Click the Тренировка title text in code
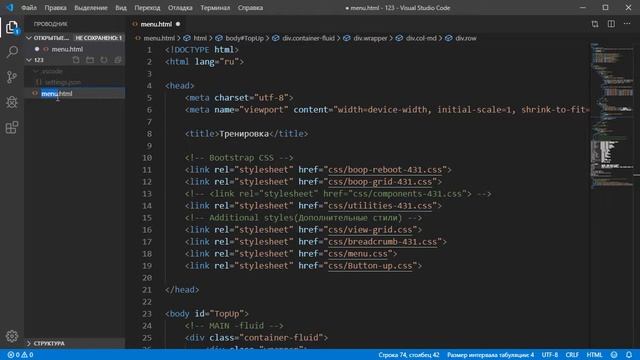The image size is (640, 360). [244, 134]
